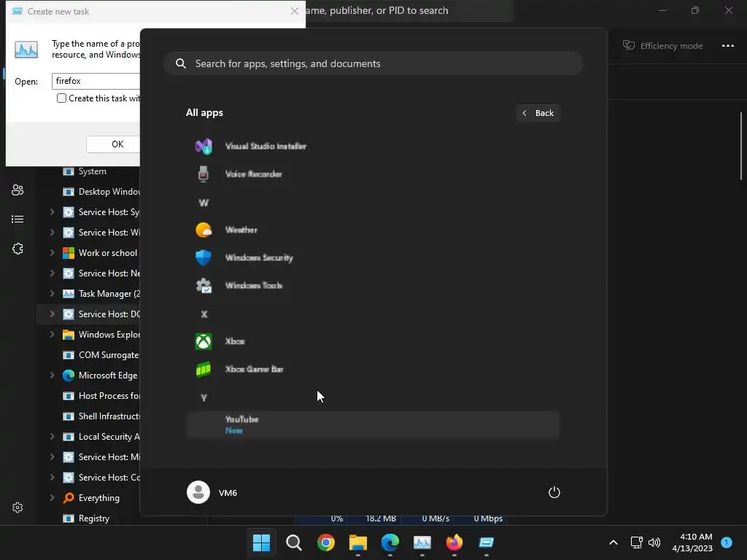This screenshot has width=747, height=560.
Task: Select the COM Surrogate process row
Action: coord(88,355)
